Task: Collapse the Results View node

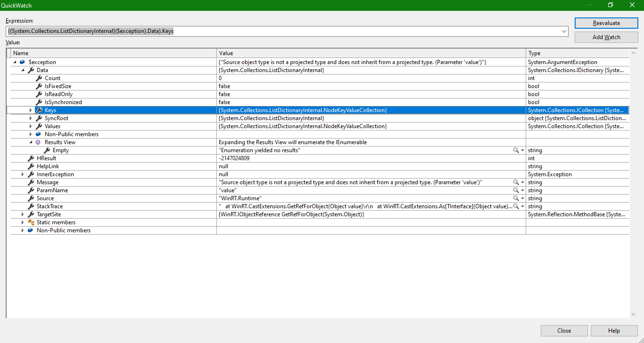Action: tap(30, 142)
